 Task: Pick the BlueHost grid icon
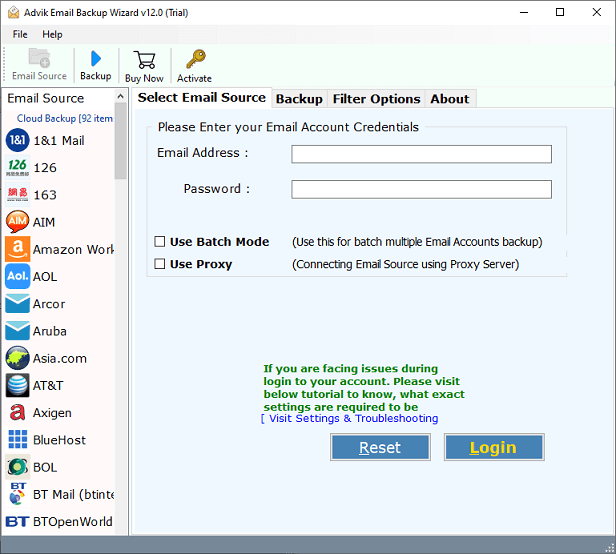(18, 440)
